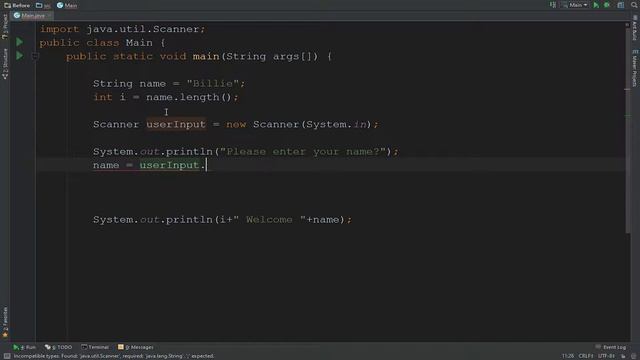Click userInput on the name assignment line
Screen dimensions: 640x360
point(169,165)
